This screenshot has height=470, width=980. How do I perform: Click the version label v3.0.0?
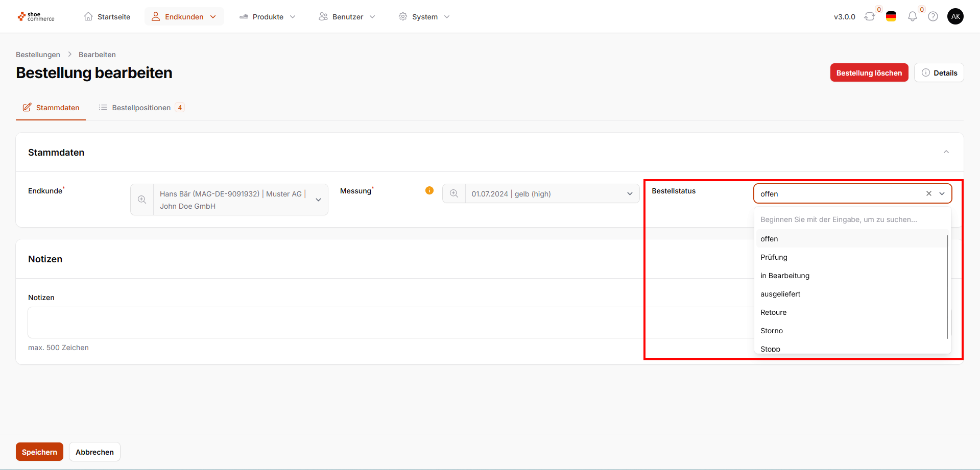845,17
